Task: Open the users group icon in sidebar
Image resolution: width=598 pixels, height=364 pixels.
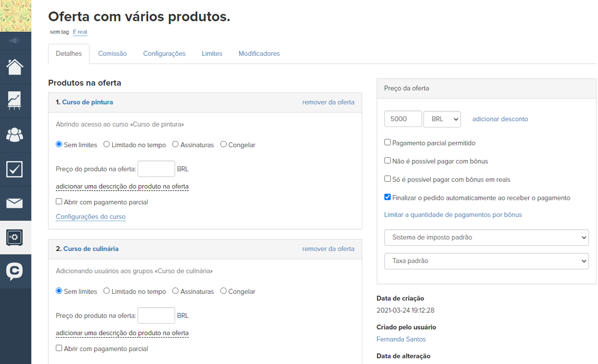Action: (x=15, y=135)
